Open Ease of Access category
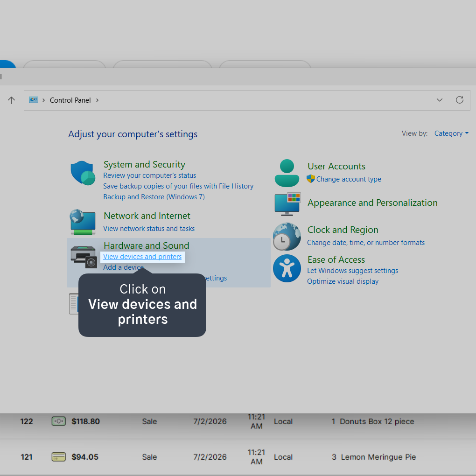Image resolution: width=476 pixels, height=476 pixels. 336,259
